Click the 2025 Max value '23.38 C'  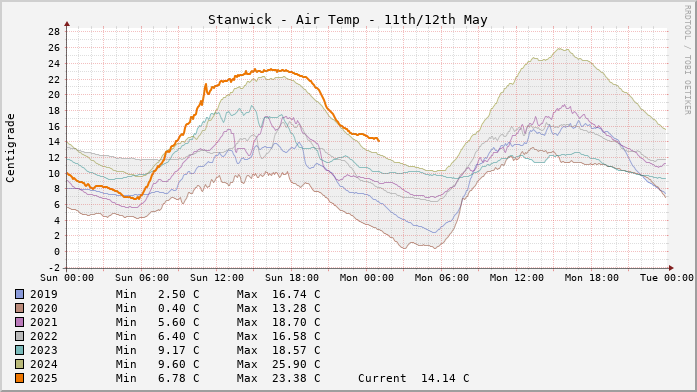click(296, 378)
